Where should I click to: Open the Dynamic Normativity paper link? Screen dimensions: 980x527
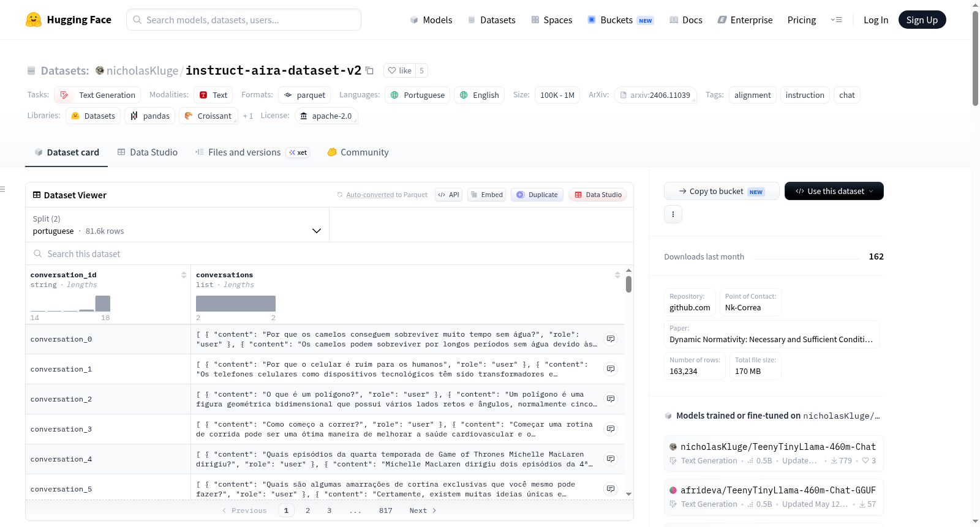(772, 334)
